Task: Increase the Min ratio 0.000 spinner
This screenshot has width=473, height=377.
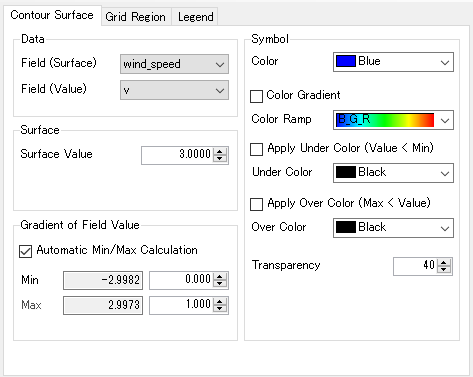Action: pos(220,276)
